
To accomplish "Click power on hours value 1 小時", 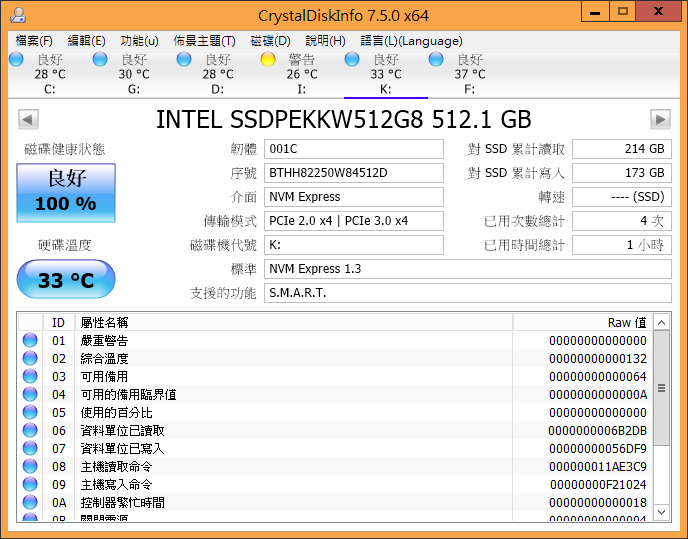I will (x=622, y=245).
